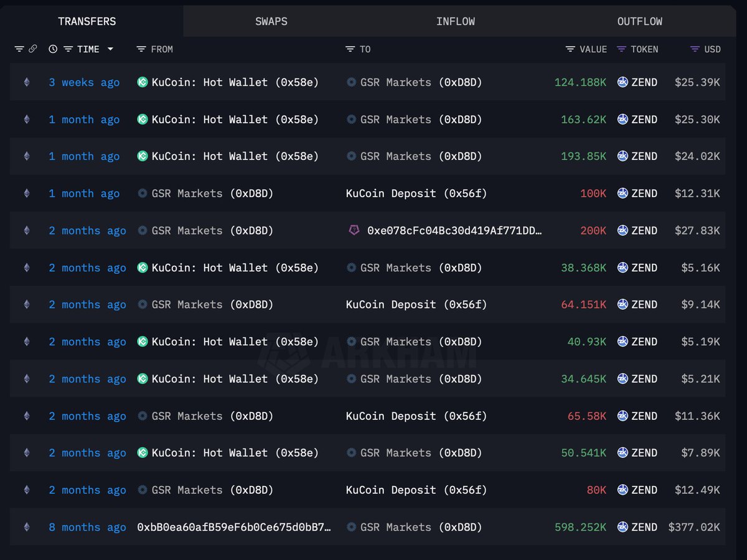Click the ZEND icon in the $377.02K row
747x560 pixels.
[622, 527]
